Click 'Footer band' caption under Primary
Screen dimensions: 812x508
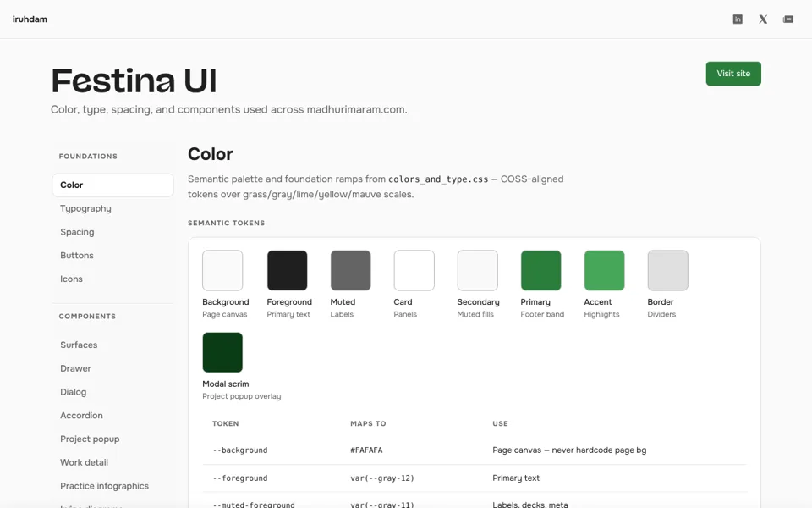pos(542,314)
